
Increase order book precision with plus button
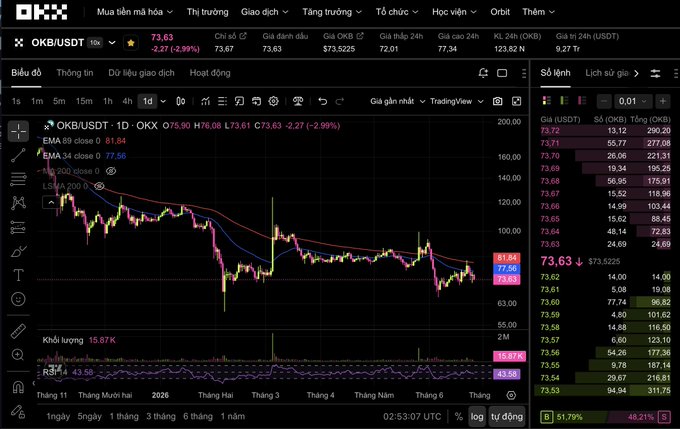(663, 101)
